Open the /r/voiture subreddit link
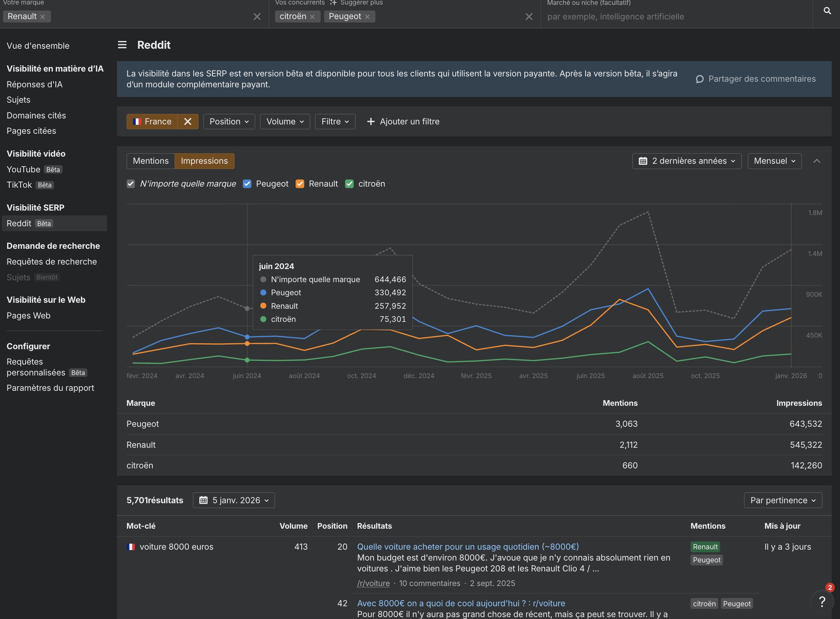Screen dimensions: 840x619 [373, 583]
